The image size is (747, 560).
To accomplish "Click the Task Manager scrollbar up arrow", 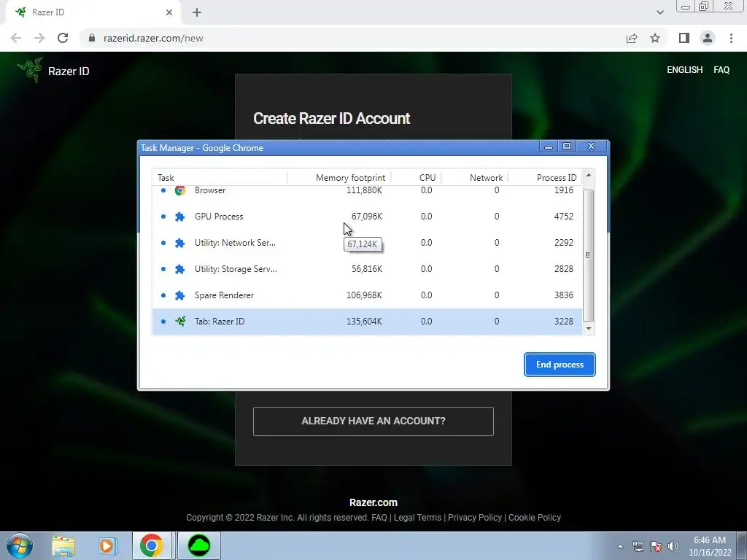I will pos(589,175).
